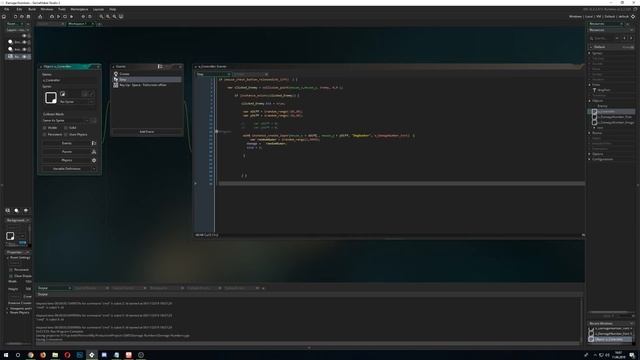Open the File menu
The width and height of the screenshot is (640, 360).
coord(7,9)
